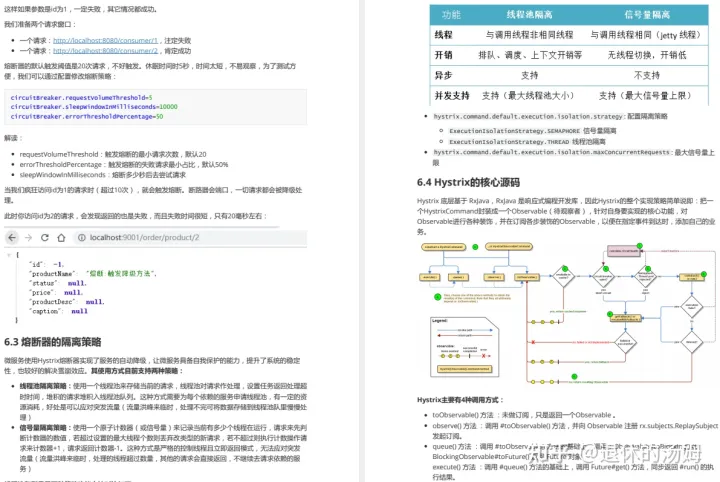Click ExecutionIsolationStrategy.SEMAPHORE sub-bullet
Viewport: 720px width, 482px height.
[533, 131]
